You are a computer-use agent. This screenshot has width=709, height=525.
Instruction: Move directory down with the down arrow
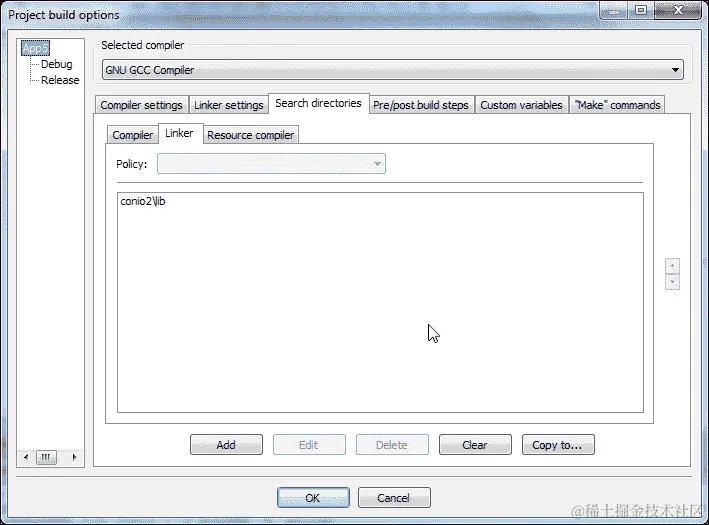[672, 282]
